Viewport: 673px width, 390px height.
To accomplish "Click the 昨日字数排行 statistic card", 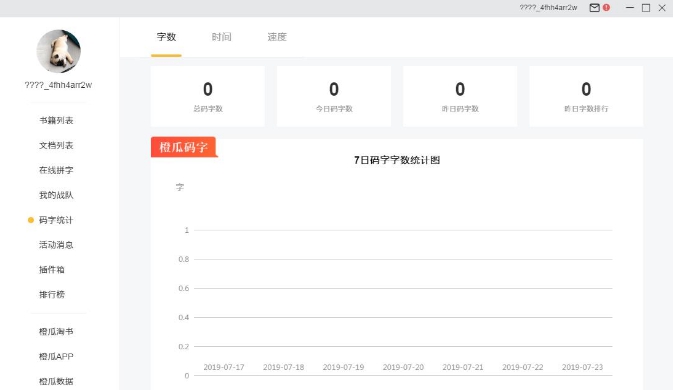I will coord(586,96).
